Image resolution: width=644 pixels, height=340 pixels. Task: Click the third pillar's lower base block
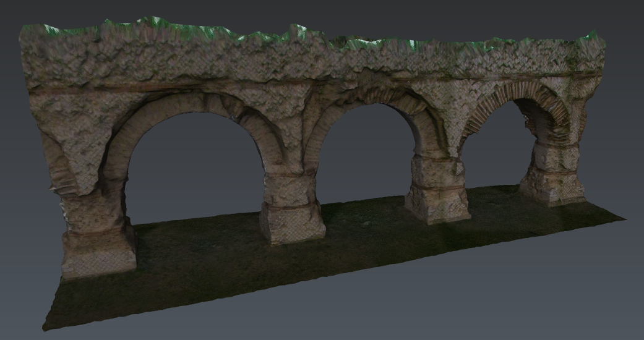pyautogui.click(x=437, y=203)
